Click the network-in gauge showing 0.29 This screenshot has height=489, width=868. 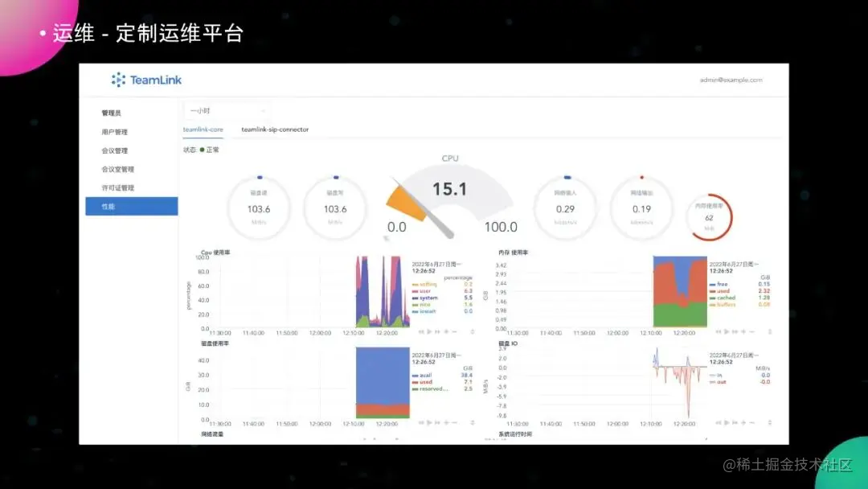coord(565,208)
